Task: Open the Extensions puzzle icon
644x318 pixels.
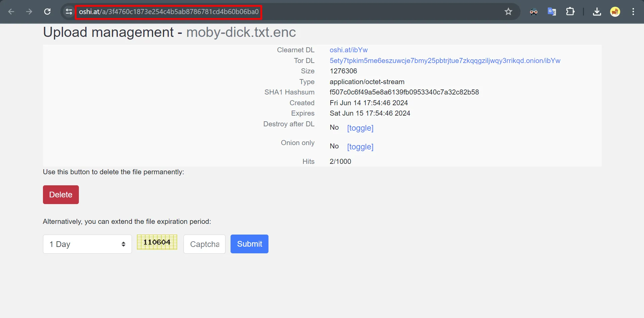Action: pyautogui.click(x=570, y=12)
